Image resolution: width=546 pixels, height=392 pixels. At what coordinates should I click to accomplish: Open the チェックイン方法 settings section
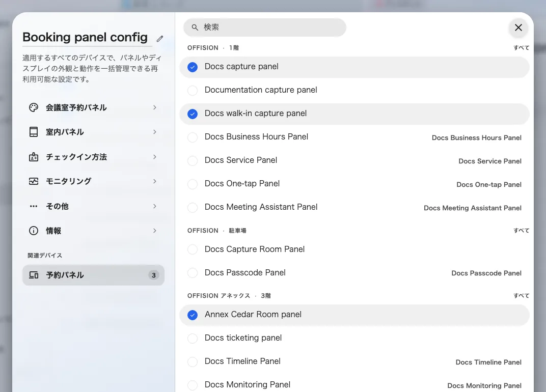pos(93,157)
